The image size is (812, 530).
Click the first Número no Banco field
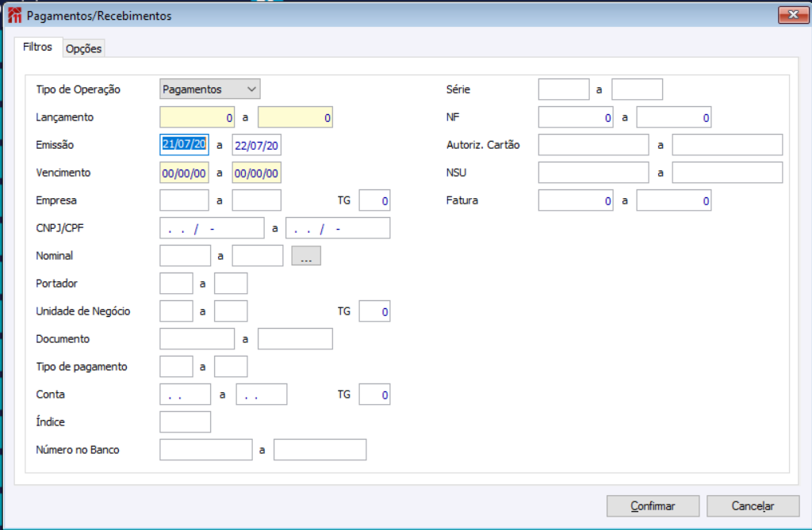tap(205, 450)
